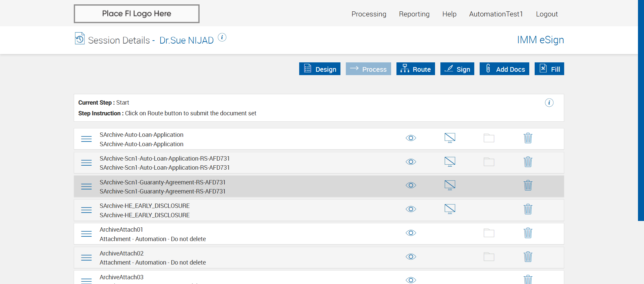Image resolution: width=644 pixels, height=284 pixels.
Task: Open the Processing menu
Action: pos(369,14)
